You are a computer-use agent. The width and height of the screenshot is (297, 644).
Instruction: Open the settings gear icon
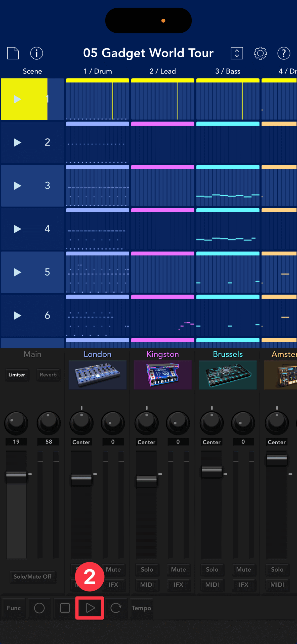[x=260, y=53]
